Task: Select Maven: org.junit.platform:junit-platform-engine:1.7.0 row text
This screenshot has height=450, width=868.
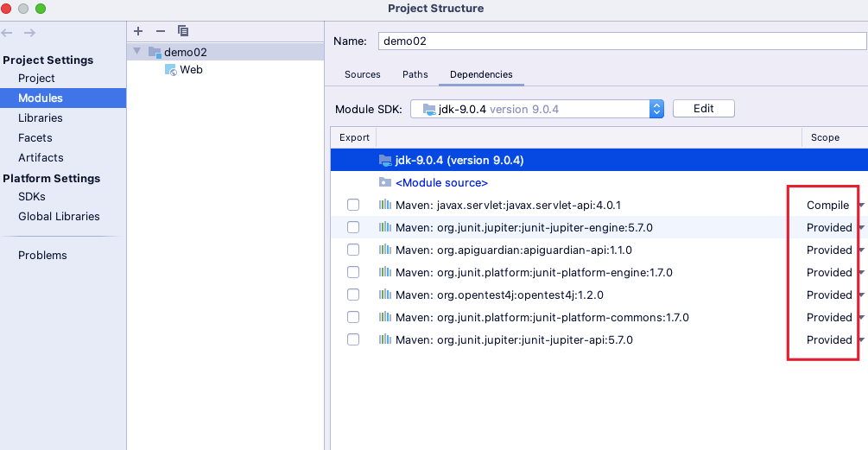Action: [535, 272]
